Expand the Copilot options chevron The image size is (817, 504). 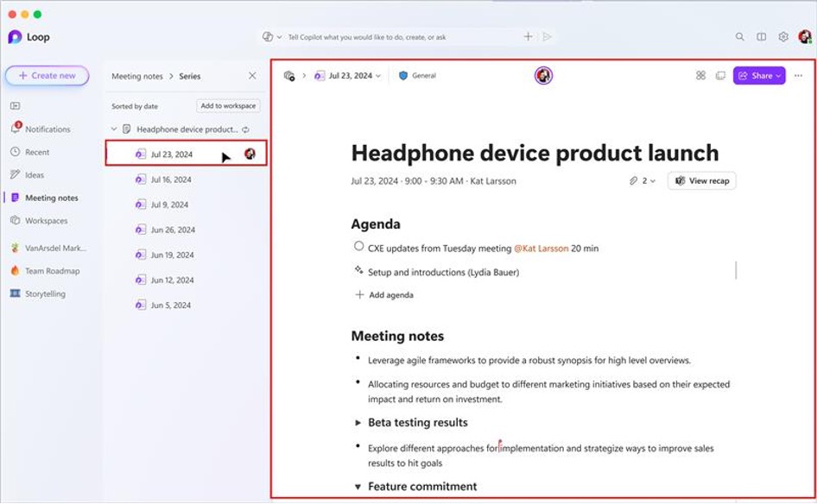click(x=279, y=37)
